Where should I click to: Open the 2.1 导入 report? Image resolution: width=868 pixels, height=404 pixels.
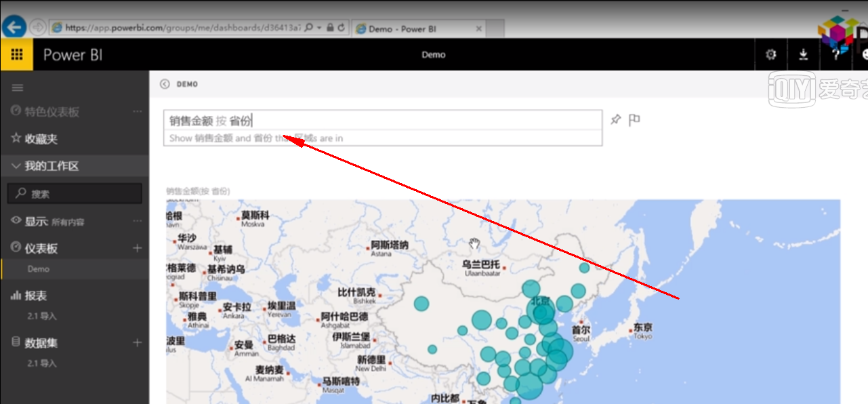[42, 316]
